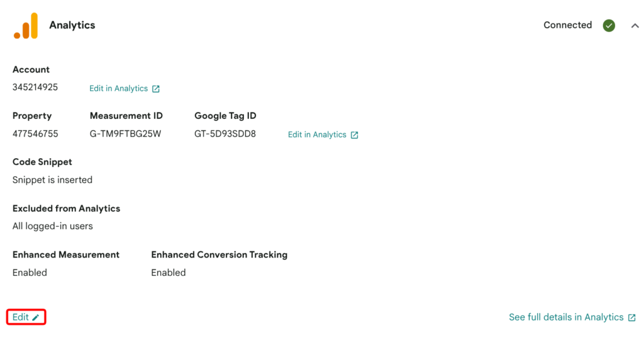Click the external-link icon after See full details
The image size is (644, 340).
click(631, 317)
